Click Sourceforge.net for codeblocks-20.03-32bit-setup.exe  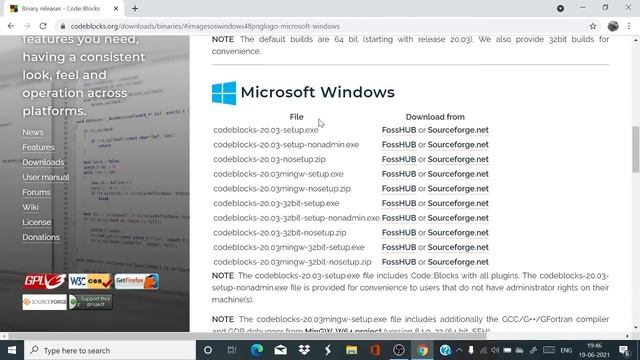pos(458,203)
